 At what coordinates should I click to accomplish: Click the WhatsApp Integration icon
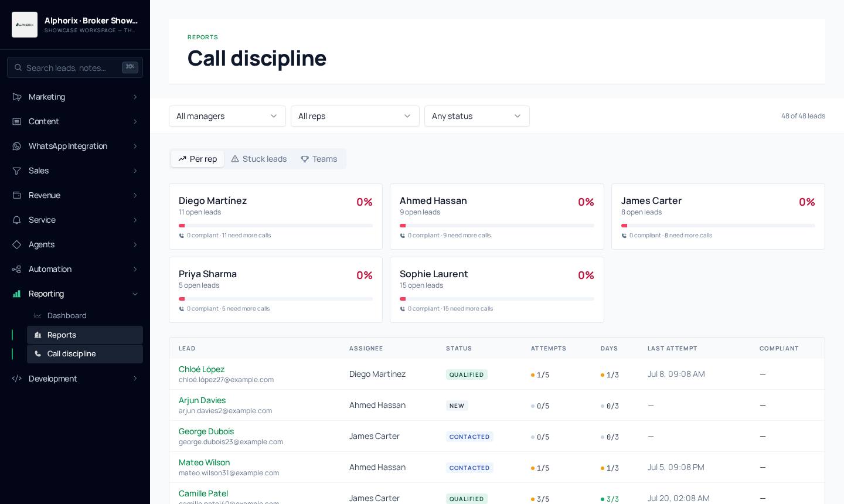click(17, 146)
